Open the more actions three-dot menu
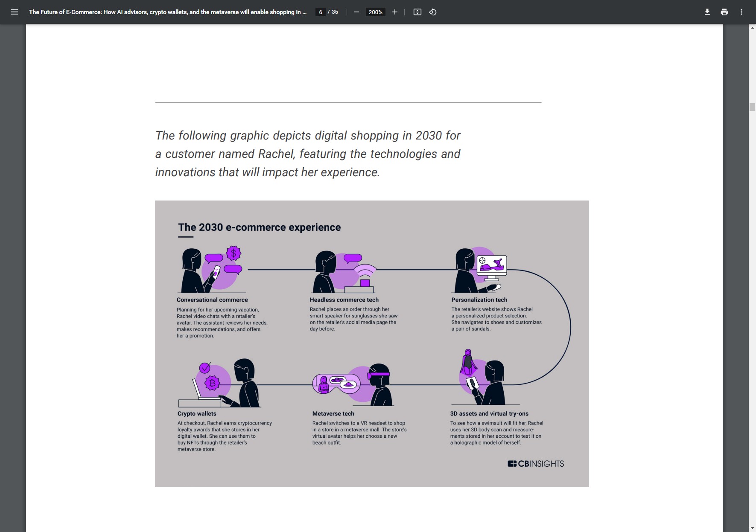Image resolution: width=756 pixels, height=532 pixels. pos(741,12)
